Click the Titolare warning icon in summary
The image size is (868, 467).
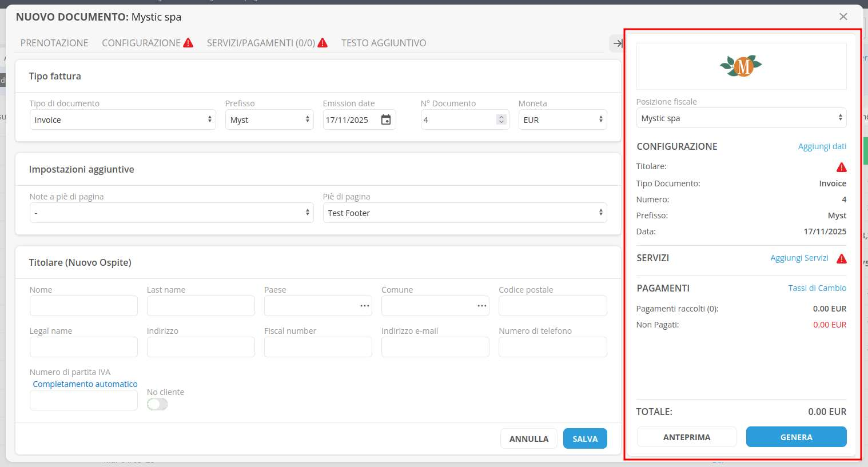point(841,167)
